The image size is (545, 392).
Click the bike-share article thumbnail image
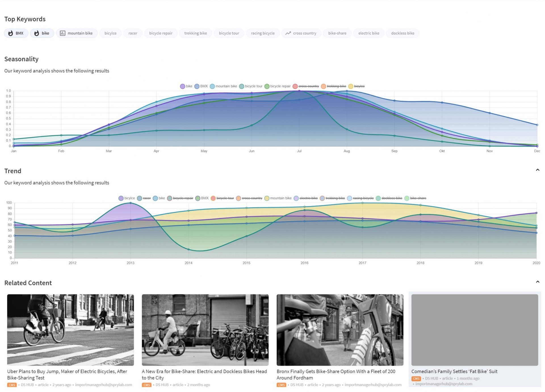coord(205,330)
